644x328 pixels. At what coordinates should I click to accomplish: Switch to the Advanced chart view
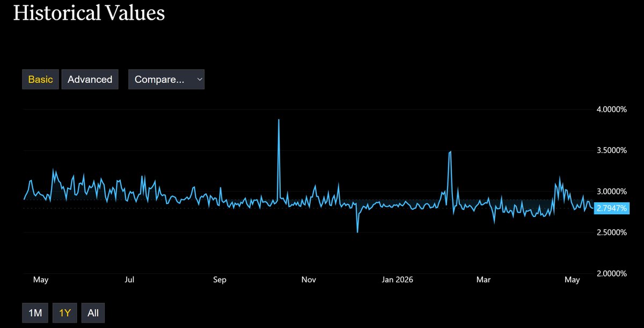point(90,79)
